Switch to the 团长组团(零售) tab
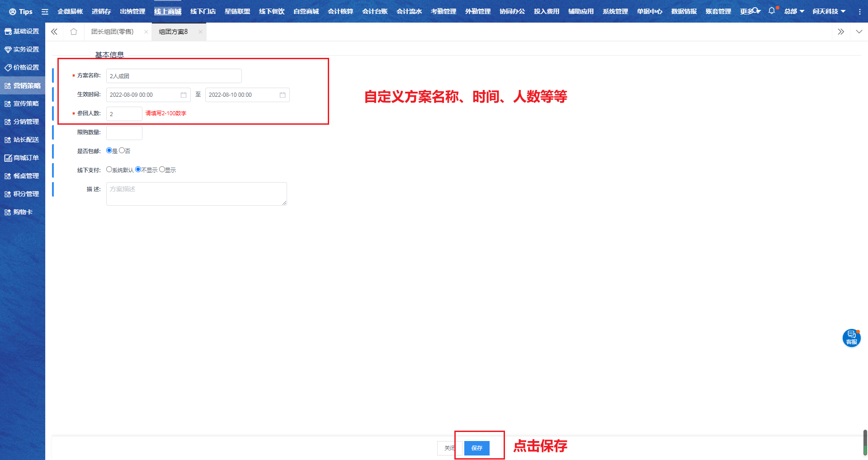This screenshot has height=460, width=868. (x=113, y=32)
